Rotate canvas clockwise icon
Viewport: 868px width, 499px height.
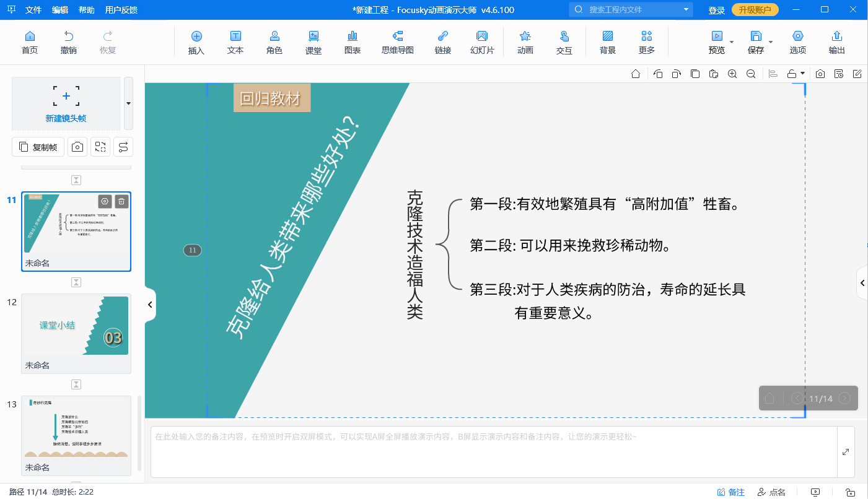coord(677,74)
